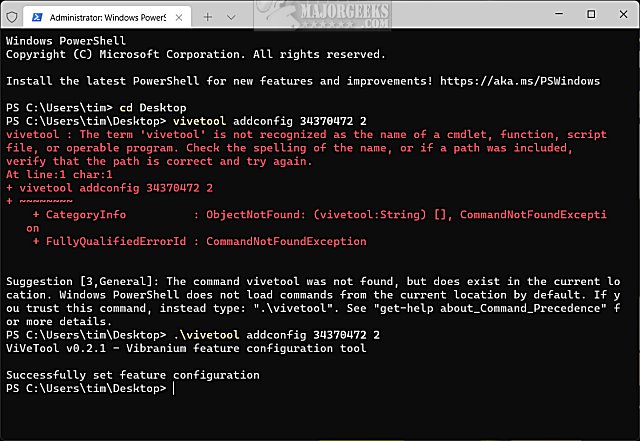Viewport: 640px width, 441px height.
Task: Click the 'Successfully set feature configuration' line
Action: (x=132, y=375)
